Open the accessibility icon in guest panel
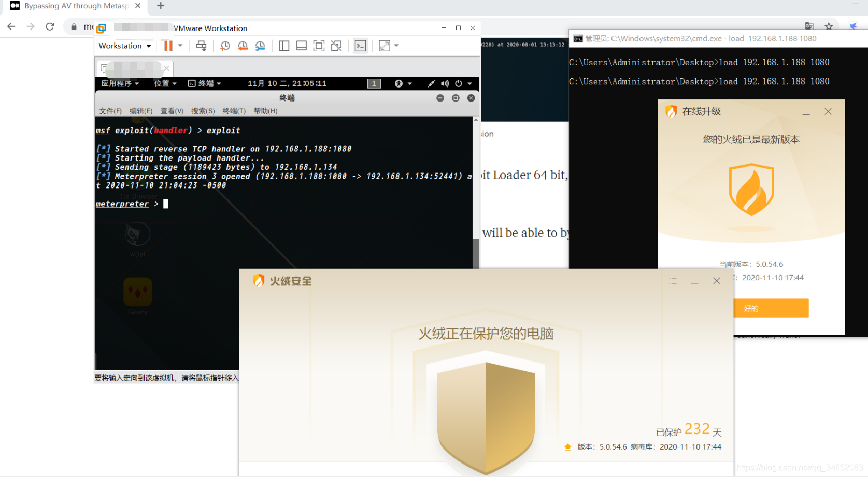This screenshot has height=477, width=868. (x=399, y=83)
